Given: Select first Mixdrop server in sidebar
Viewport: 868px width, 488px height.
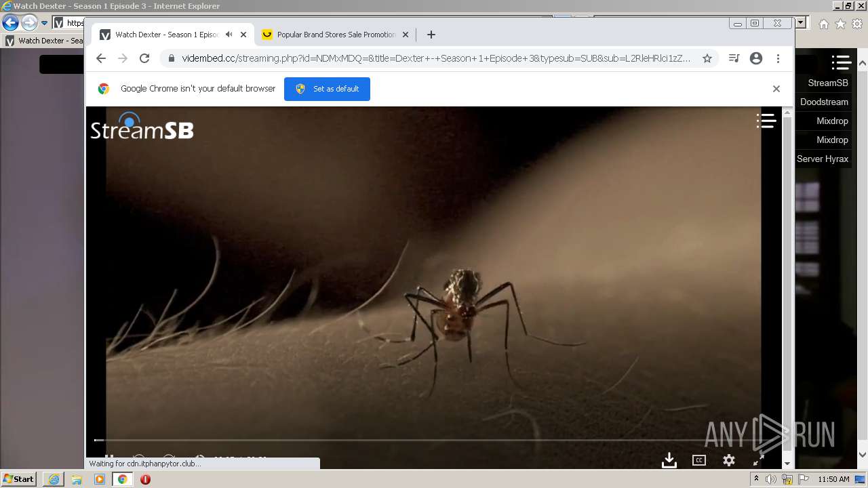Looking at the screenshot, I should 832,121.
